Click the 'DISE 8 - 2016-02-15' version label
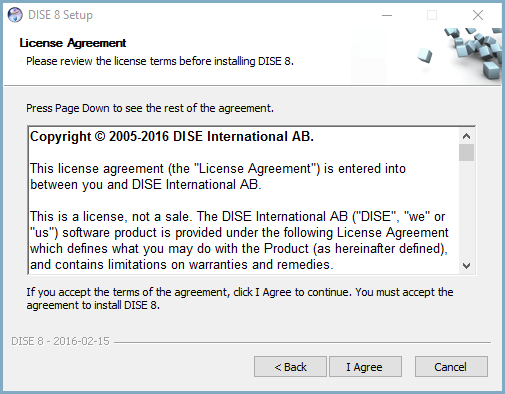The height and width of the screenshot is (394, 505). point(60,341)
